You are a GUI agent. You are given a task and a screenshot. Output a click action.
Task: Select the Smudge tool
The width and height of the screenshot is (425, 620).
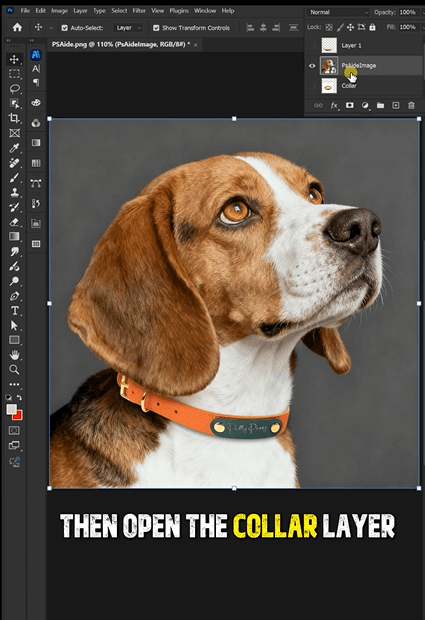click(14, 251)
